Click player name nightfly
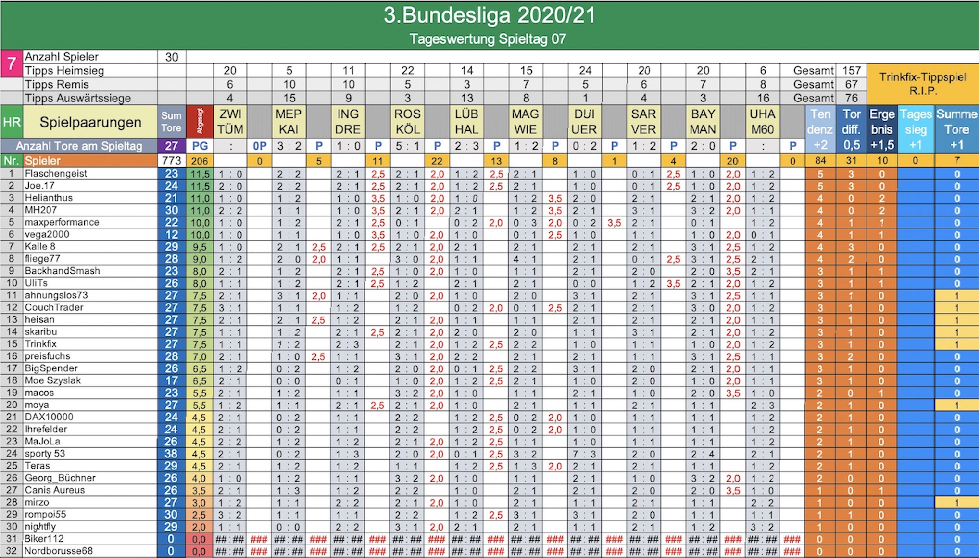Image resolution: width=980 pixels, height=558 pixels. coord(40,526)
